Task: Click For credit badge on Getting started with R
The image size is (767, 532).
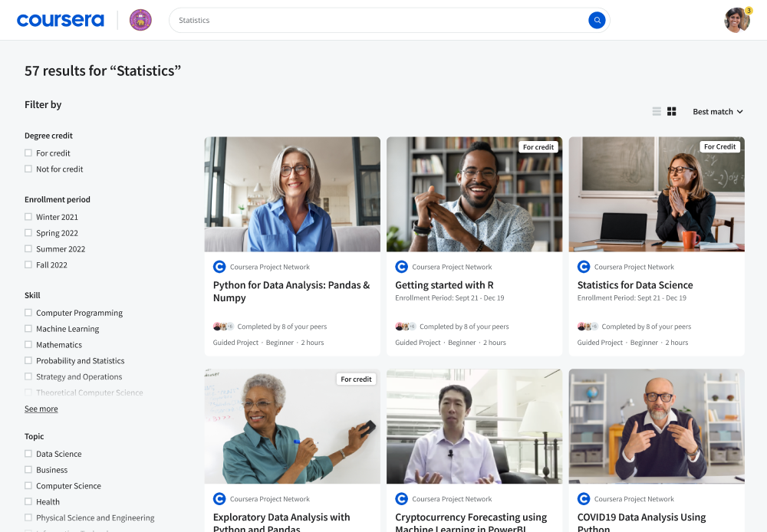Action: click(538, 146)
